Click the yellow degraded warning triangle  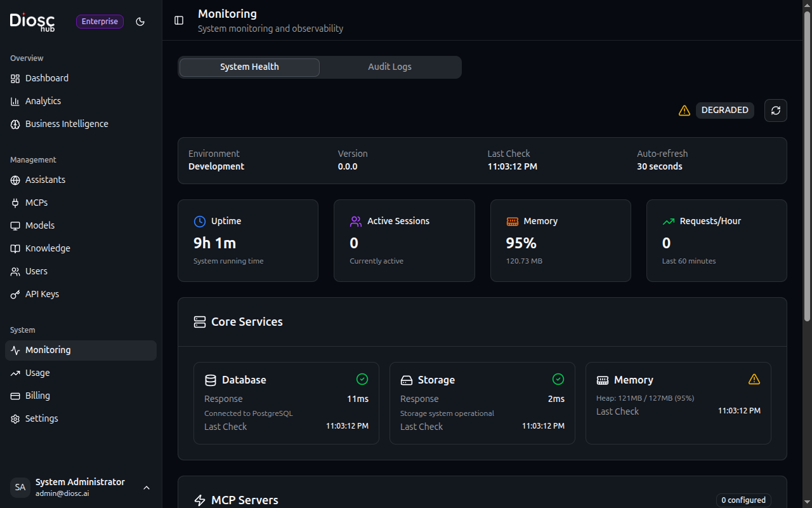pos(684,110)
